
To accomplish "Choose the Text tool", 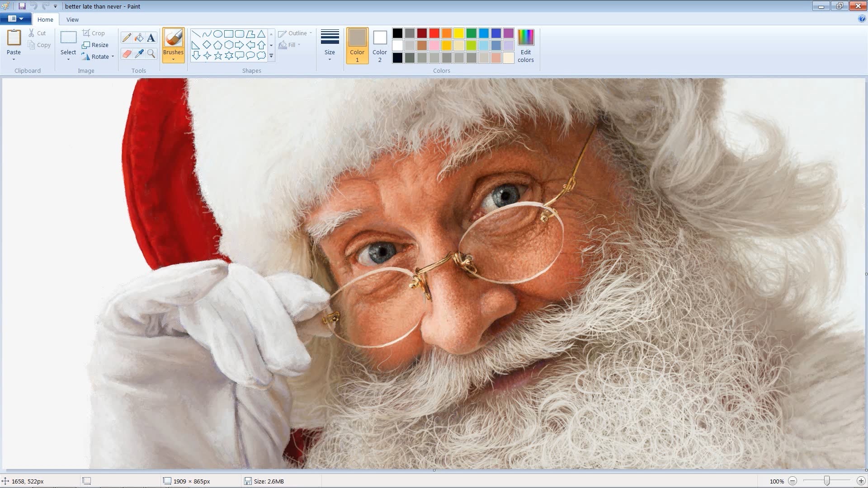I will point(151,38).
